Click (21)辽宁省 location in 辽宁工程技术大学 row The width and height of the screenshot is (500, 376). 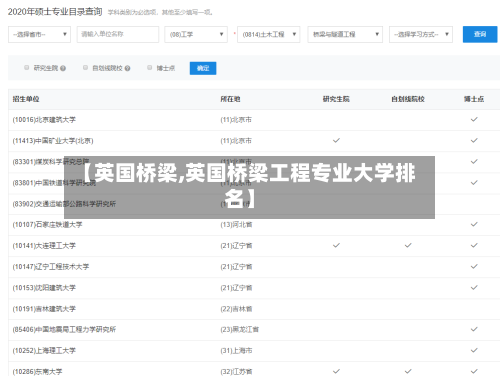coord(236,267)
